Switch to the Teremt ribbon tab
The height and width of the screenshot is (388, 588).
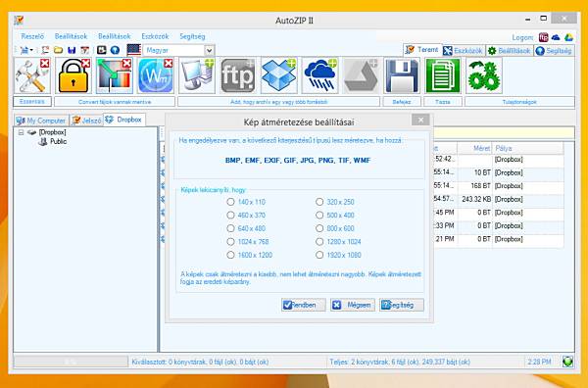click(422, 50)
